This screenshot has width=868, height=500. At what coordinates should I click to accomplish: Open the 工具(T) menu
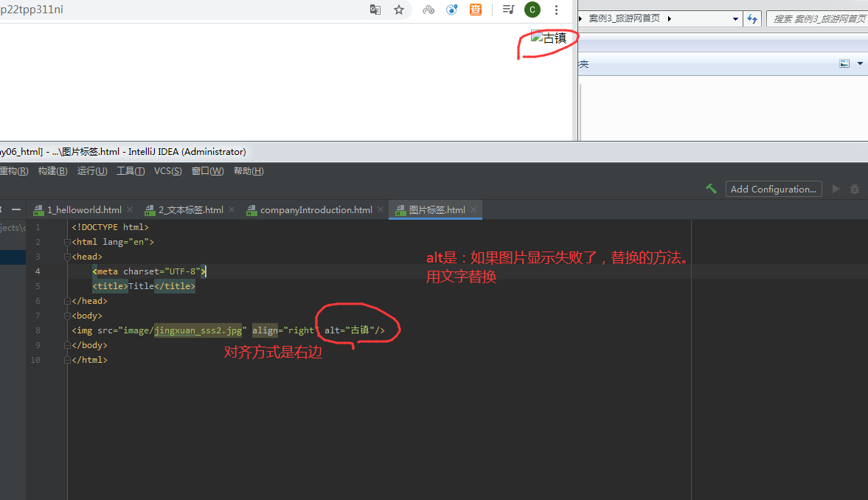131,171
